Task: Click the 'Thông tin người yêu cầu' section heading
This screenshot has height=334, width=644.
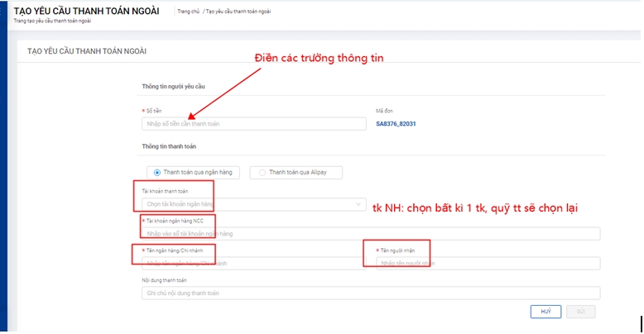Action: 175,86
